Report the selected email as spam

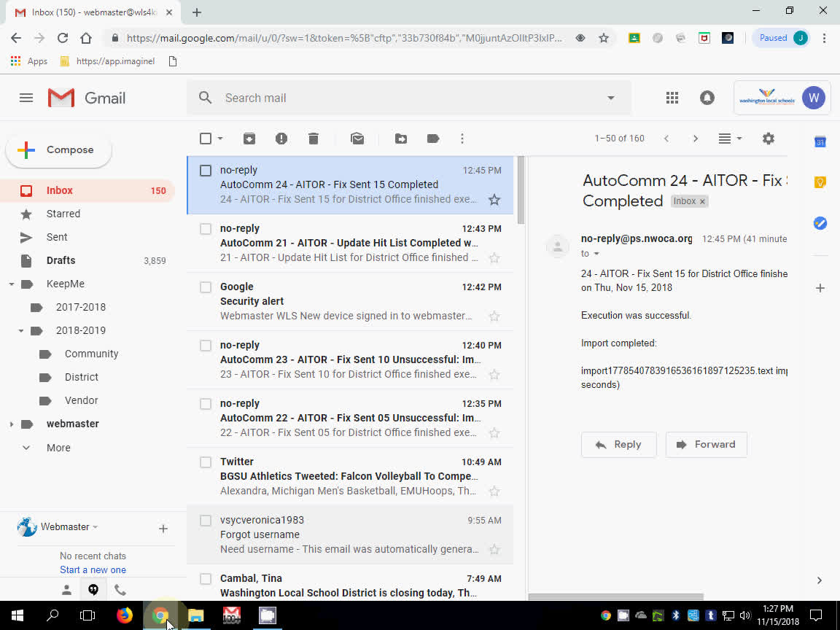coord(281,138)
